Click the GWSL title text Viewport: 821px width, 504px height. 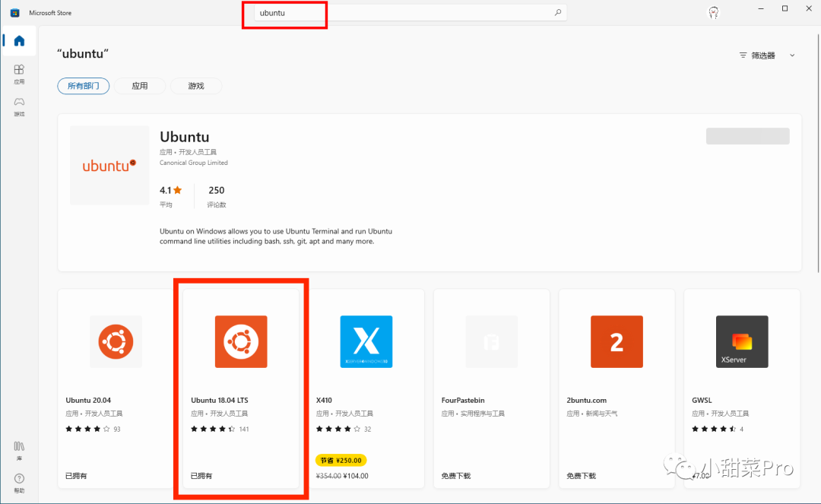702,401
